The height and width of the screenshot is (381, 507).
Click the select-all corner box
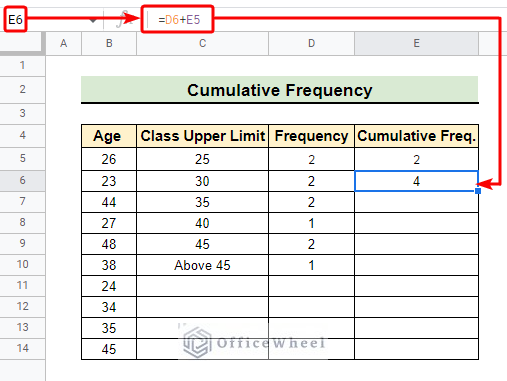pyautogui.click(x=22, y=43)
